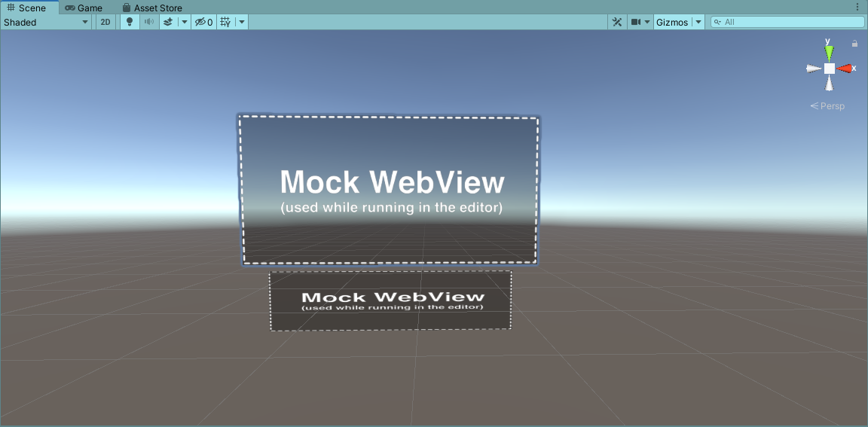Click bottom white cone on orientation gizmo
The width and height of the screenshot is (868, 427).
pos(829,84)
